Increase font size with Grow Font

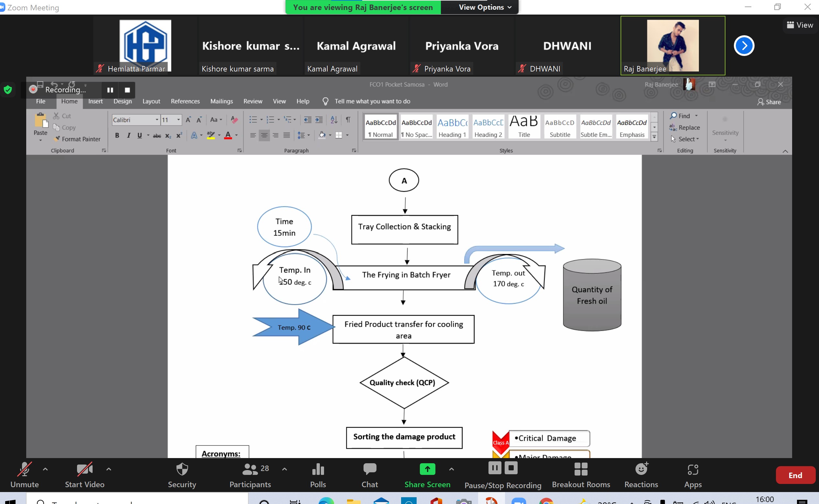[x=188, y=120]
